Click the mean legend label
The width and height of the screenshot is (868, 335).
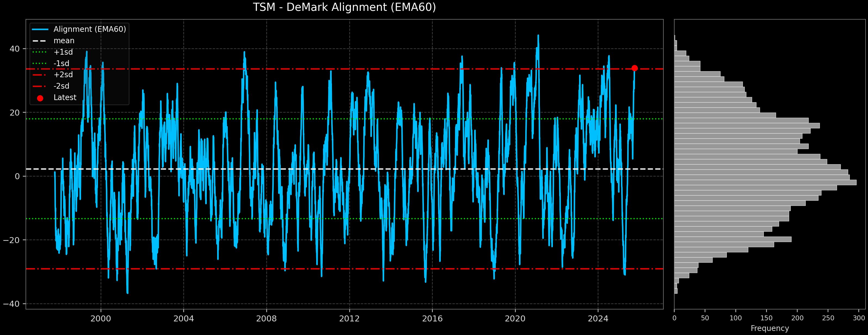64,41
